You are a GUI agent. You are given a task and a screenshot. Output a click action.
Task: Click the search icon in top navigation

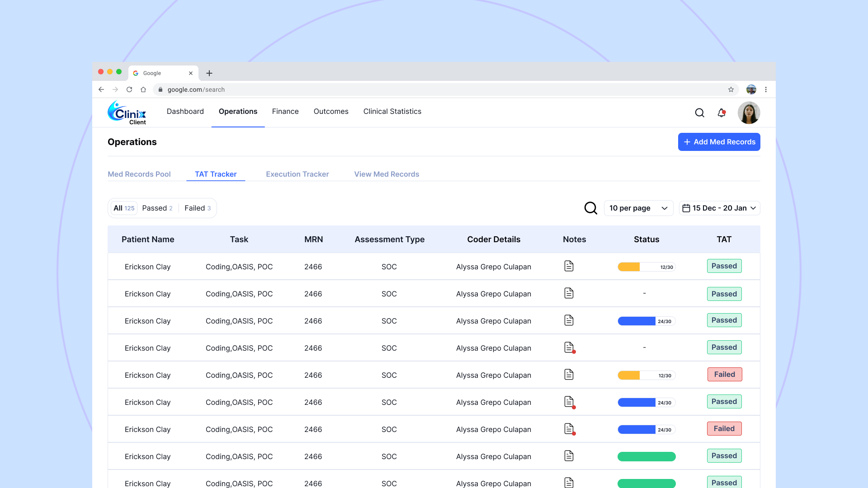[x=699, y=113]
